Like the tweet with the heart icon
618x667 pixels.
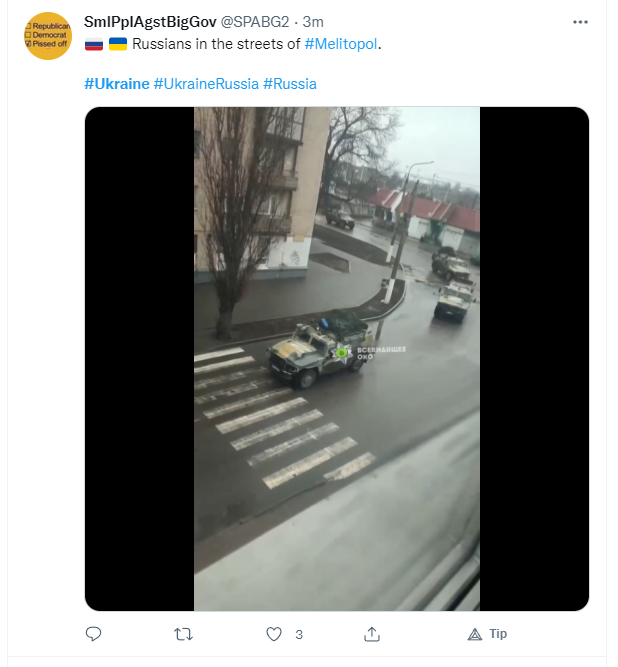tap(273, 634)
